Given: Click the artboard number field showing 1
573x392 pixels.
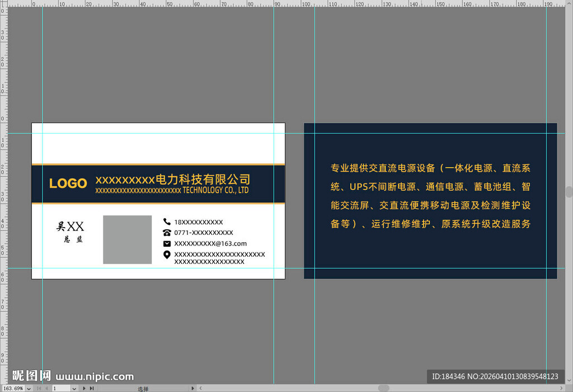Looking at the screenshot, I should (62, 388).
